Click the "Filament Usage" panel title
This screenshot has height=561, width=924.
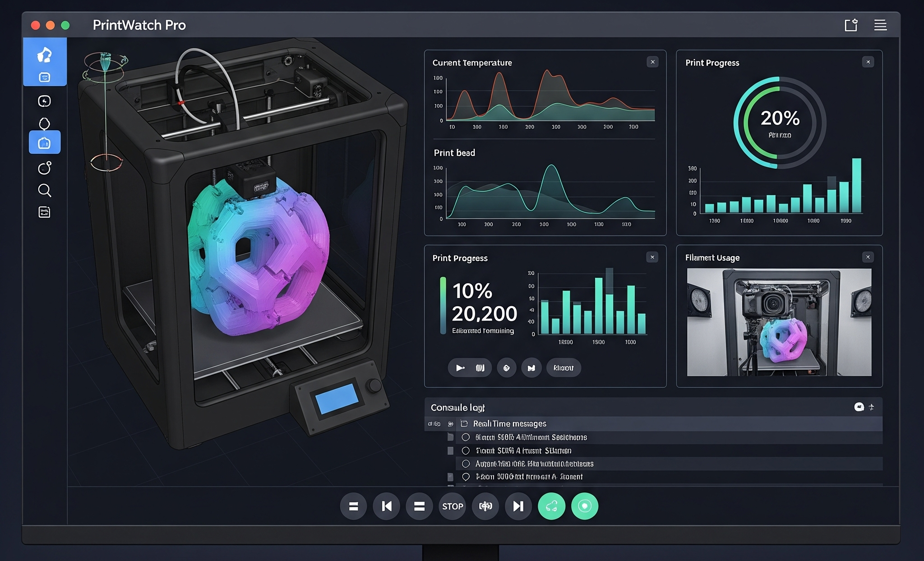712,258
